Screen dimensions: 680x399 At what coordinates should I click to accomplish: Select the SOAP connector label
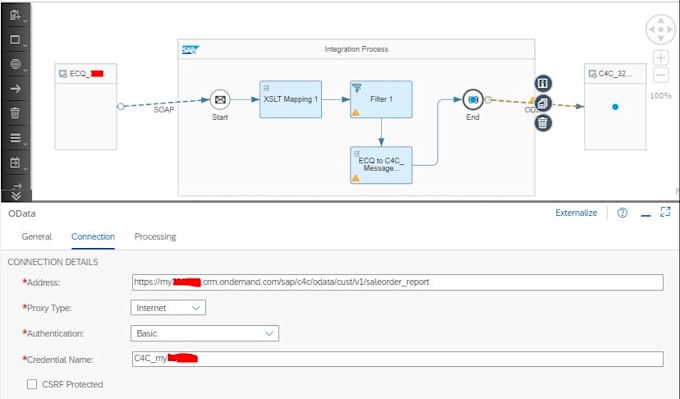coord(164,110)
